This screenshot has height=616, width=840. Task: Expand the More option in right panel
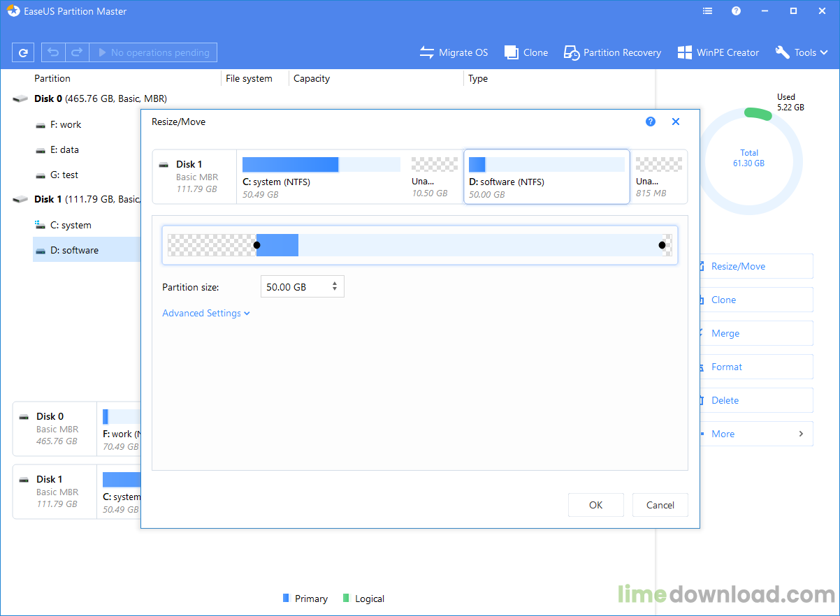point(756,434)
